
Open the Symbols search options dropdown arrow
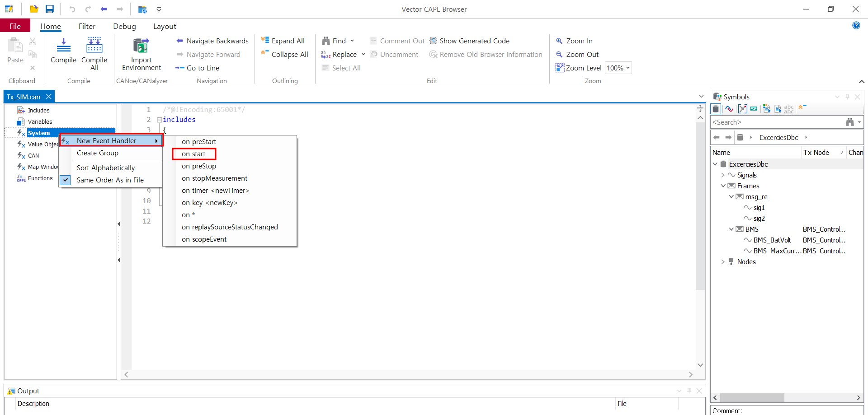(x=859, y=122)
